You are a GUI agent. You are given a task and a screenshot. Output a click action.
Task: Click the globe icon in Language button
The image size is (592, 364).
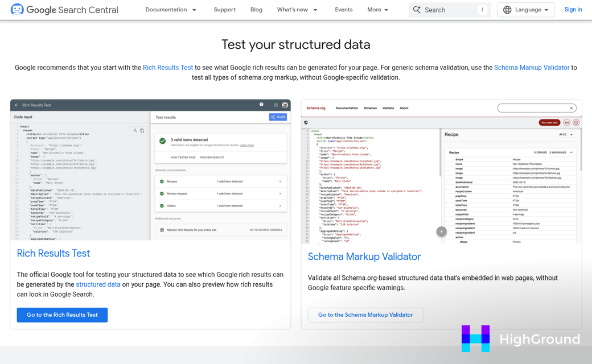pyautogui.click(x=507, y=10)
